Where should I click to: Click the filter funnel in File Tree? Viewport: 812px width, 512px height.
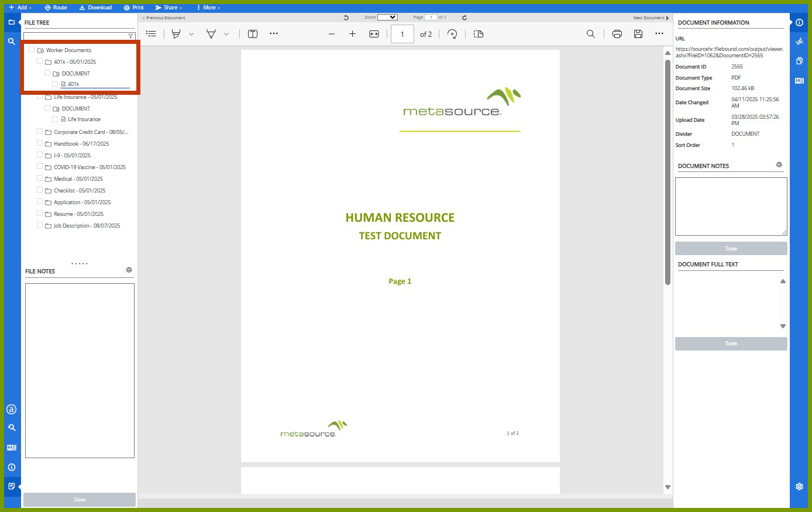tap(130, 36)
